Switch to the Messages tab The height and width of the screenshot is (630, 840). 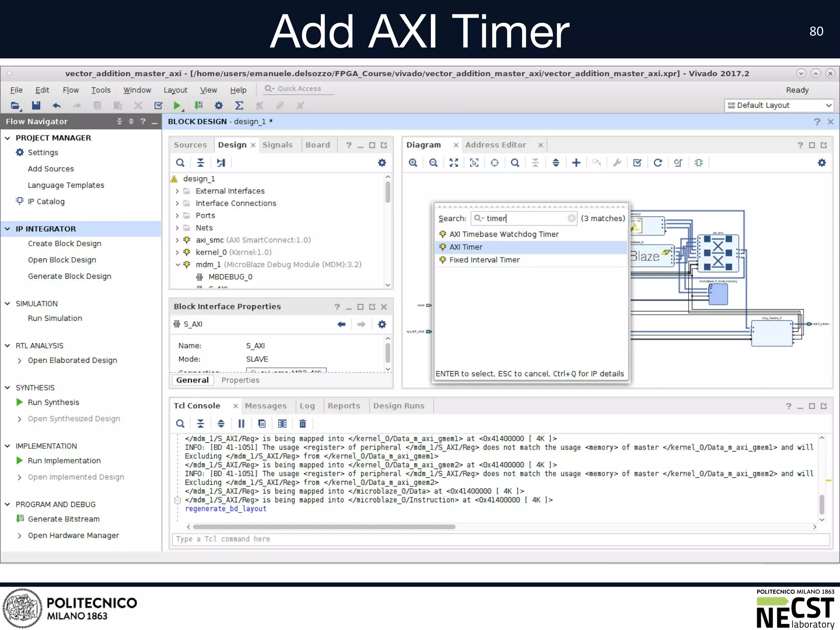click(266, 406)
